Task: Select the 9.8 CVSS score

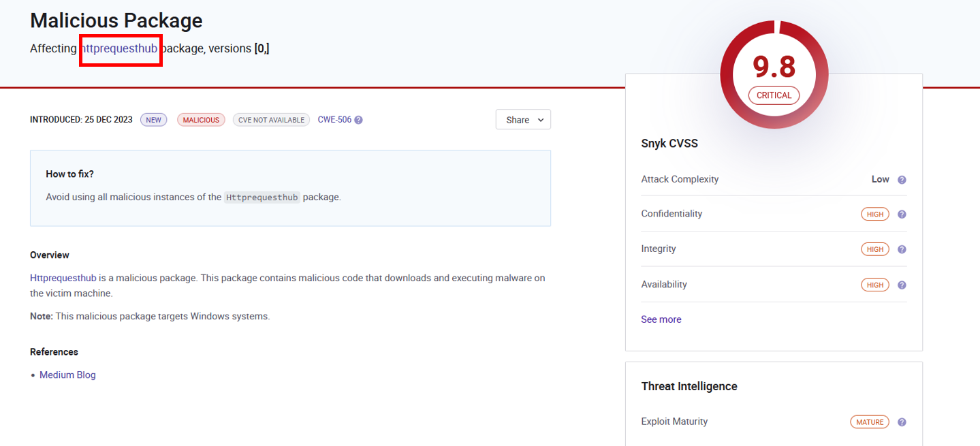Action: [774, 67]
